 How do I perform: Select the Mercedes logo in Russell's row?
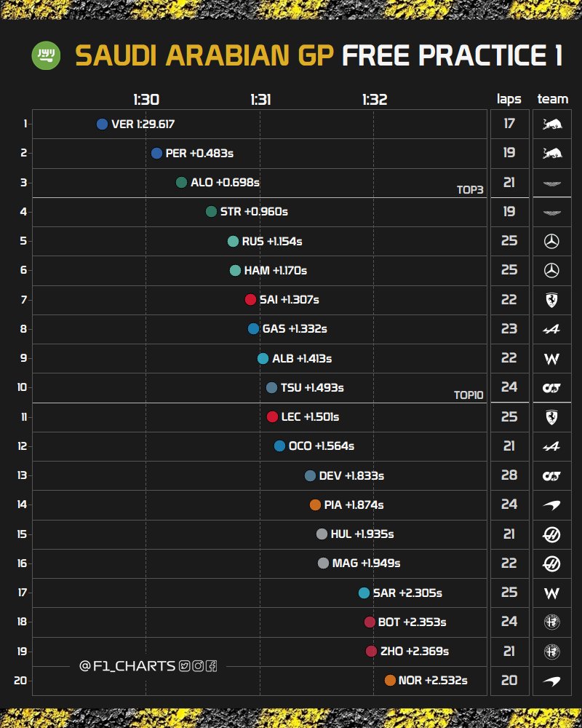pyautogui.click(x=552, y=241)
